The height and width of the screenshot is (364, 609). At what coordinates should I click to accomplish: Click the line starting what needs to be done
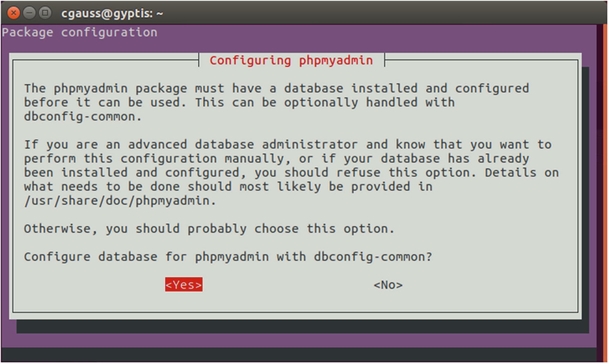click(228, 187)
